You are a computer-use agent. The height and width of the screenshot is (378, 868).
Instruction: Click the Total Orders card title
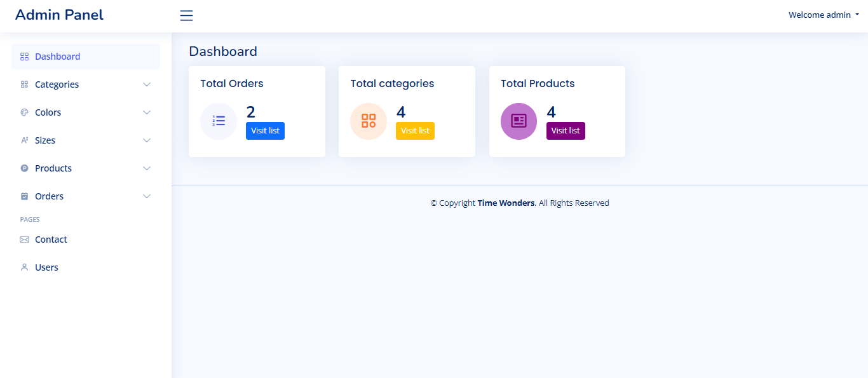[232, 83]
